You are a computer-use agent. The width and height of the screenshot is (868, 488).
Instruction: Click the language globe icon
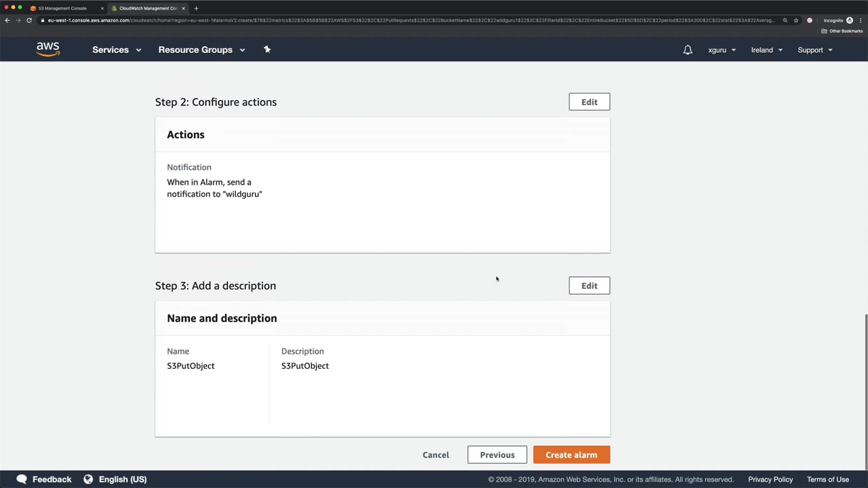88,479
